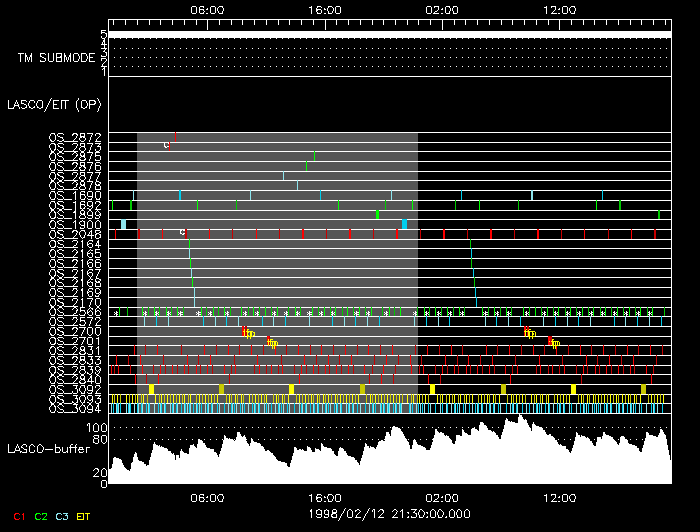
Task: Click the blue C3 legend label
Action: coord(64,516)
